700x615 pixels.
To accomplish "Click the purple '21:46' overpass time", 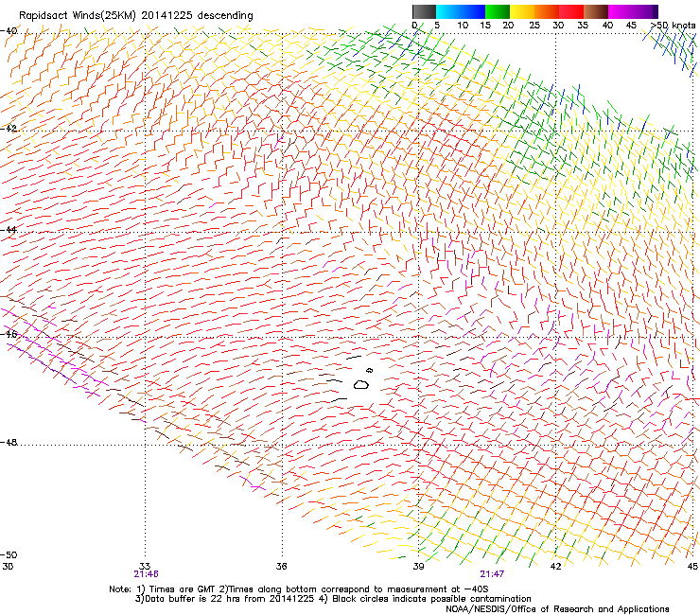I will (x=146, y=574).
